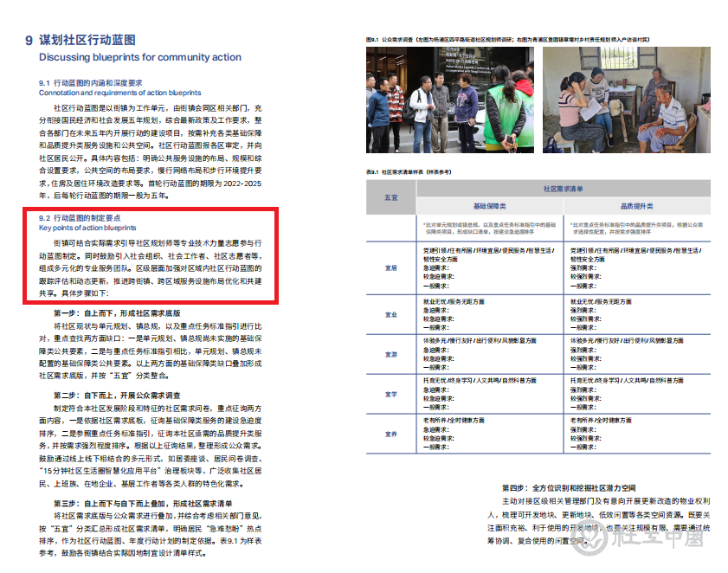Click the step heading "第二步：自下而上，开展公众需求调查"
This screenshot has width=728, height=573.
click(117, 396)
